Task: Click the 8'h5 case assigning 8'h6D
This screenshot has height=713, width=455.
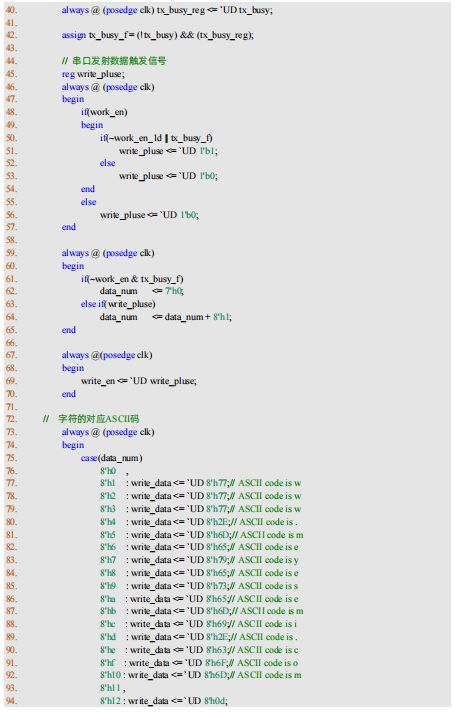Action: [x=202, y=535]
